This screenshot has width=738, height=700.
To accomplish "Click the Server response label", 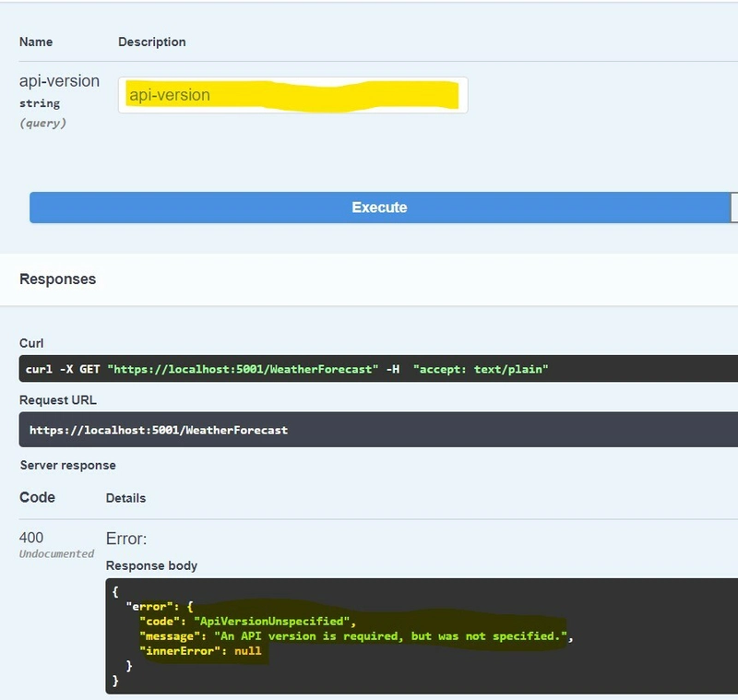I will (68, 465).
